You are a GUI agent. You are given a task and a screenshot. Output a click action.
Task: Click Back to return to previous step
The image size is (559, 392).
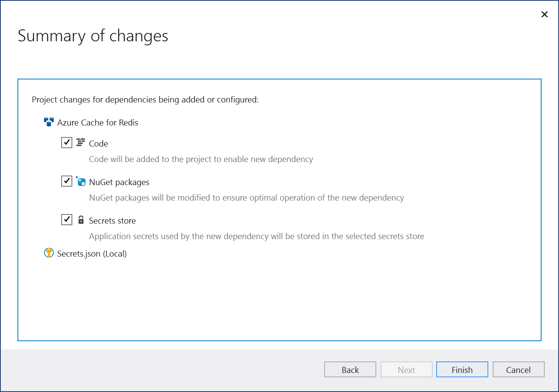point(350,369)
